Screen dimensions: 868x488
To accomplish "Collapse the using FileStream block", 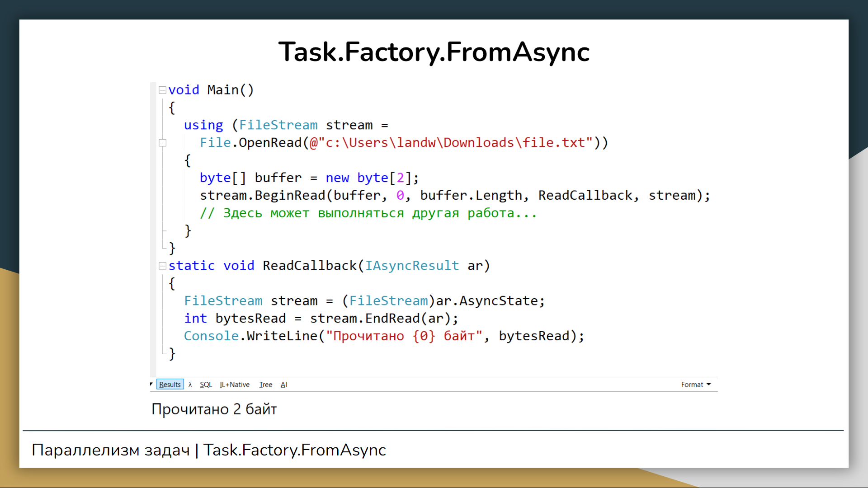I will pyautogui.click(x=162, y=143).
